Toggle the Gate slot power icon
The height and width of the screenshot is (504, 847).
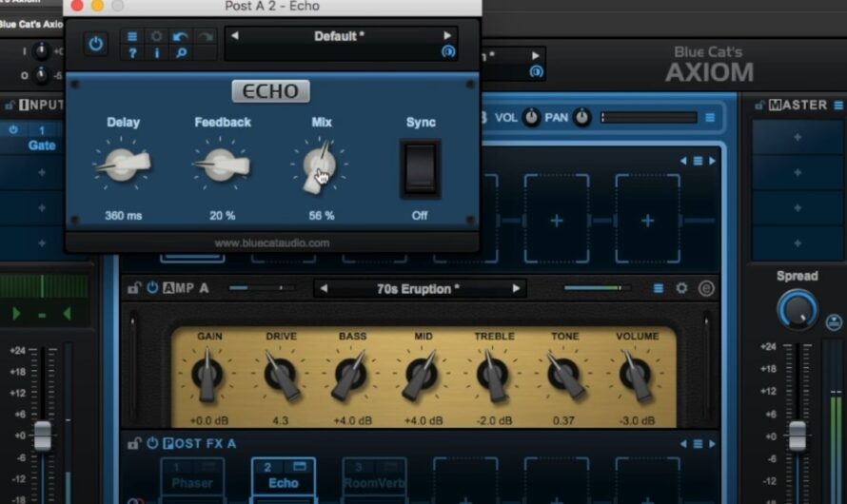pos(13,130)
